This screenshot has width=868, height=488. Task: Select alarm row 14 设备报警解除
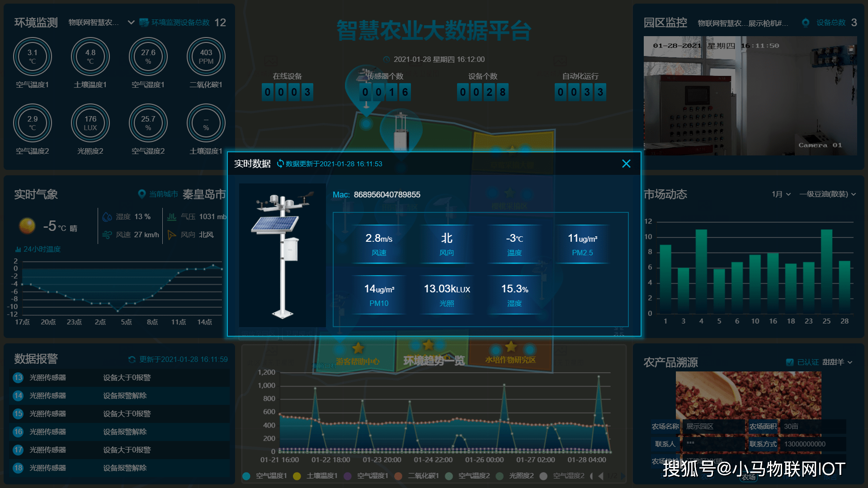click(119, 396)
